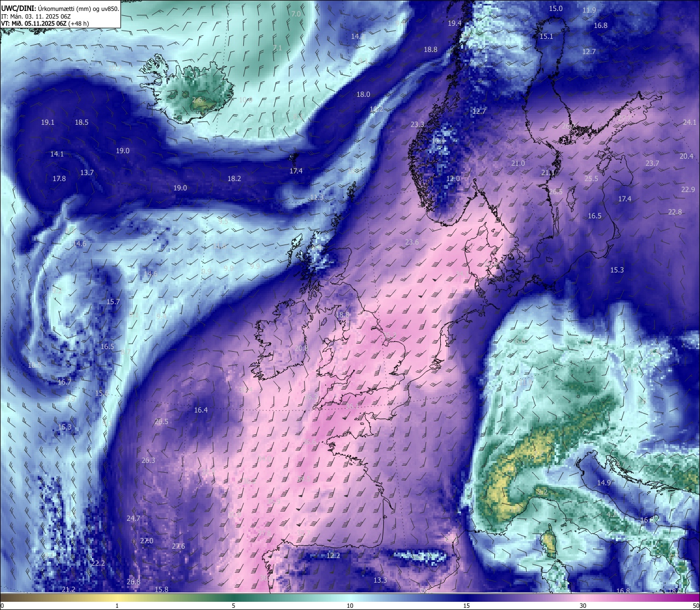Image resolution: width=700 pixels, height=610 pixels.
Task: Click the 26.8 value near the bottom left
Action: 133,582
